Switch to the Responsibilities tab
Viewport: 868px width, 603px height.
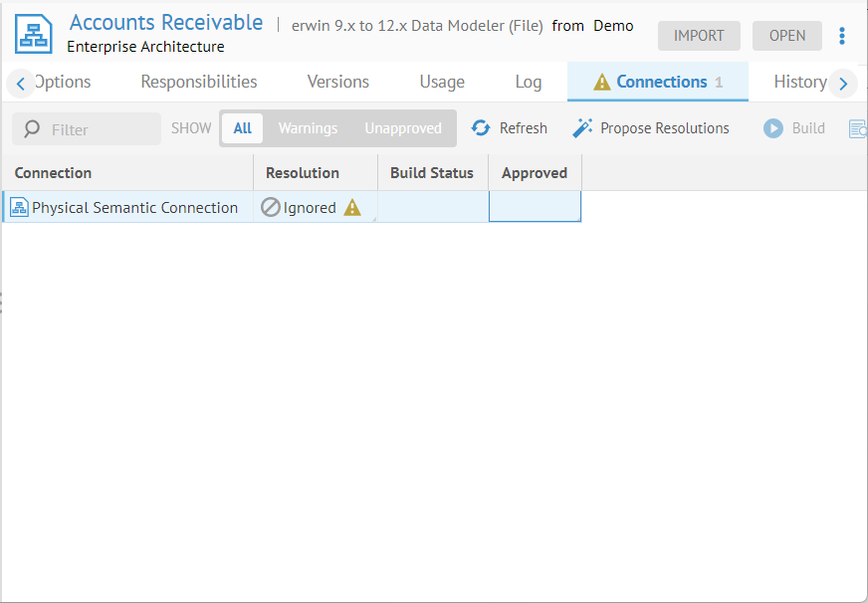pyautogui.click(x=199, y=82)
